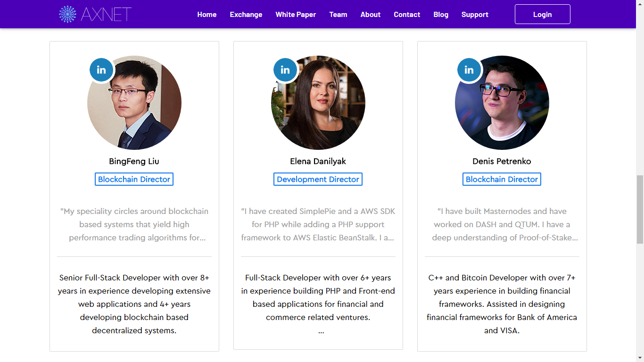Open Denis Petrenko's LinkedIn icon
Image resolution: width=644 pixels, height=362 pixels.
[x=469, y=70]
